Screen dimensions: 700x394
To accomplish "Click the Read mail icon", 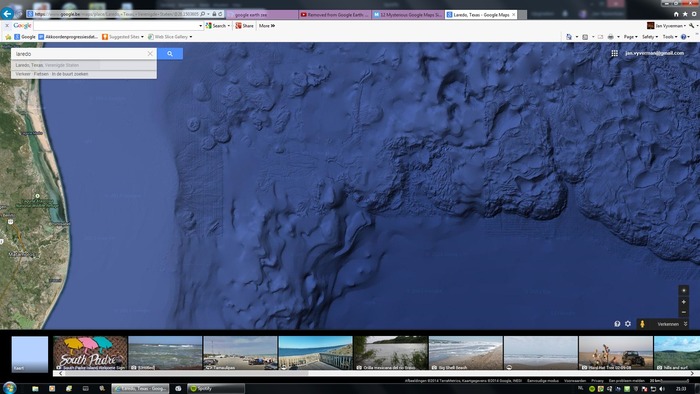I will pos(600,37).
